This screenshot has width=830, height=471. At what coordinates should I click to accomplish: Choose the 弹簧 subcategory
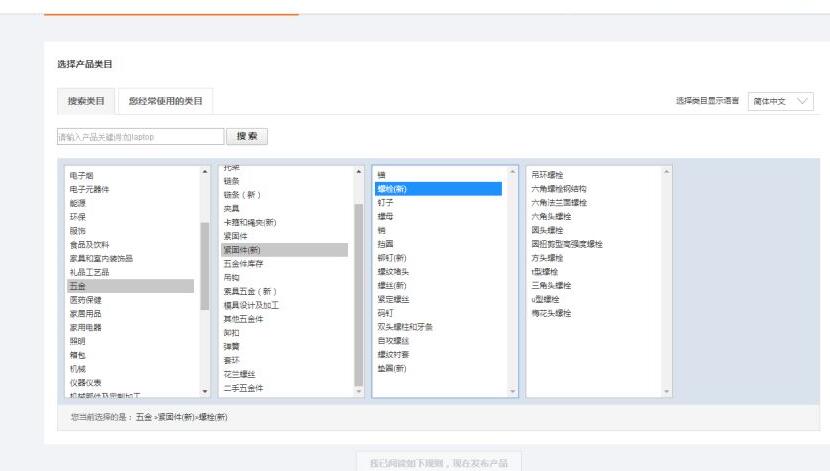(231, 346)
